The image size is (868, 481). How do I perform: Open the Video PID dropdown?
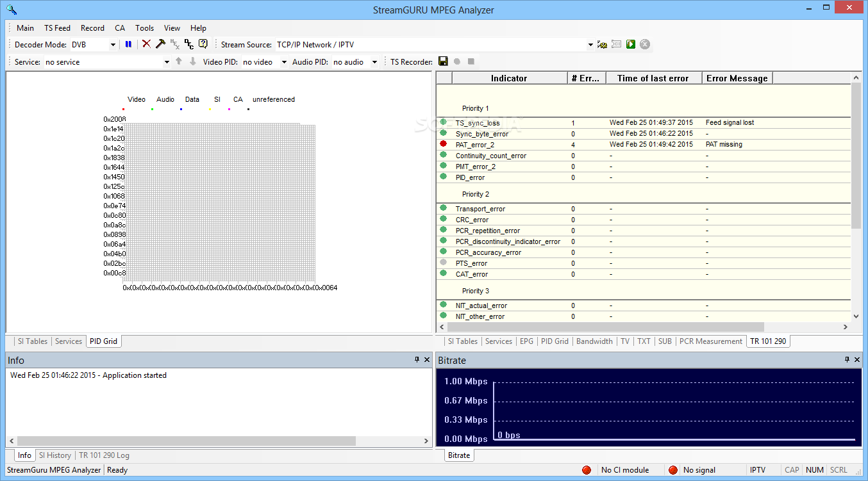285,62
